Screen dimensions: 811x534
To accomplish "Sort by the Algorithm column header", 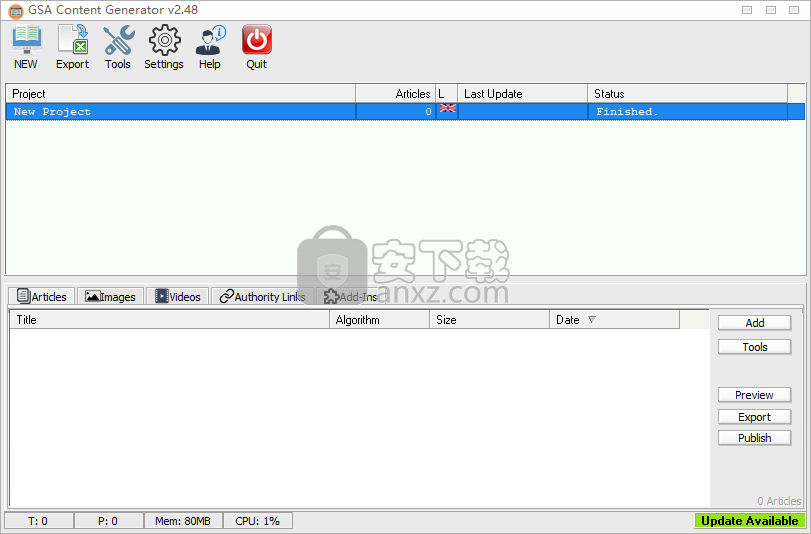I will [379, 320].
